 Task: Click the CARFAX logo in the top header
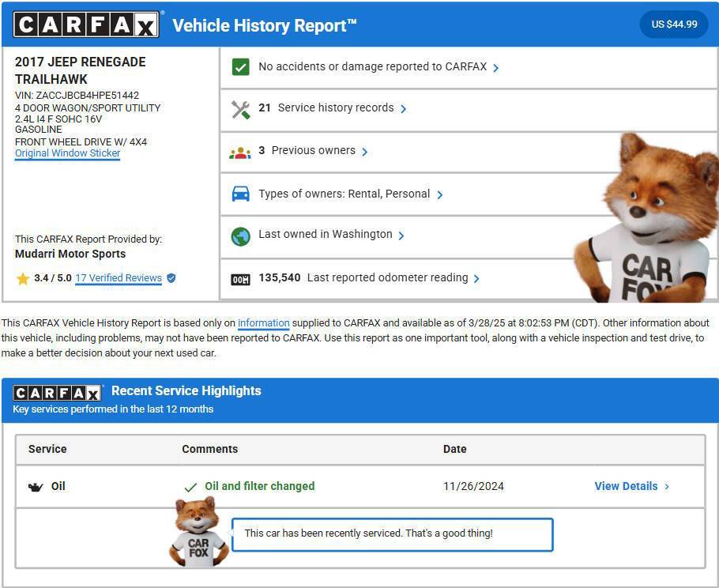[86, 24]
